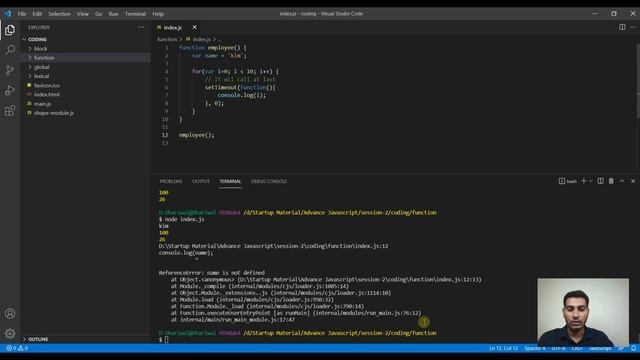The image size is (640, 360).
Task: Collapse the CODING root folder
Action: click(37, 40)
